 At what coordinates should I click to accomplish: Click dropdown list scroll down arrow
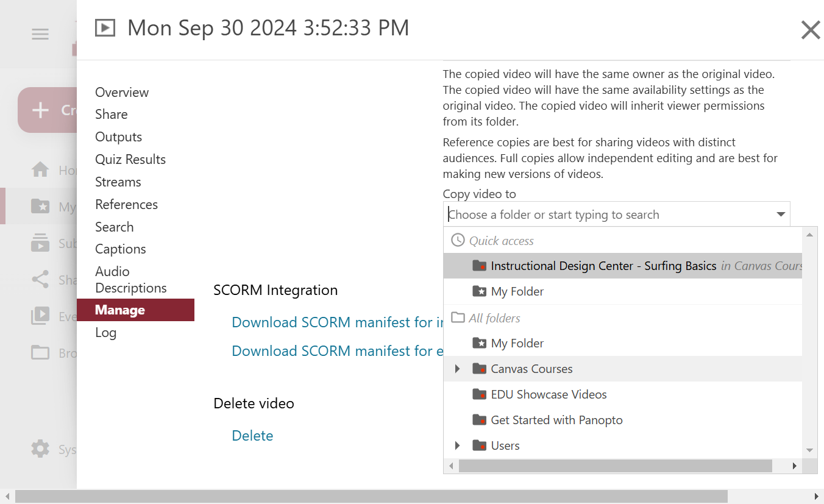tap(810, 450)
